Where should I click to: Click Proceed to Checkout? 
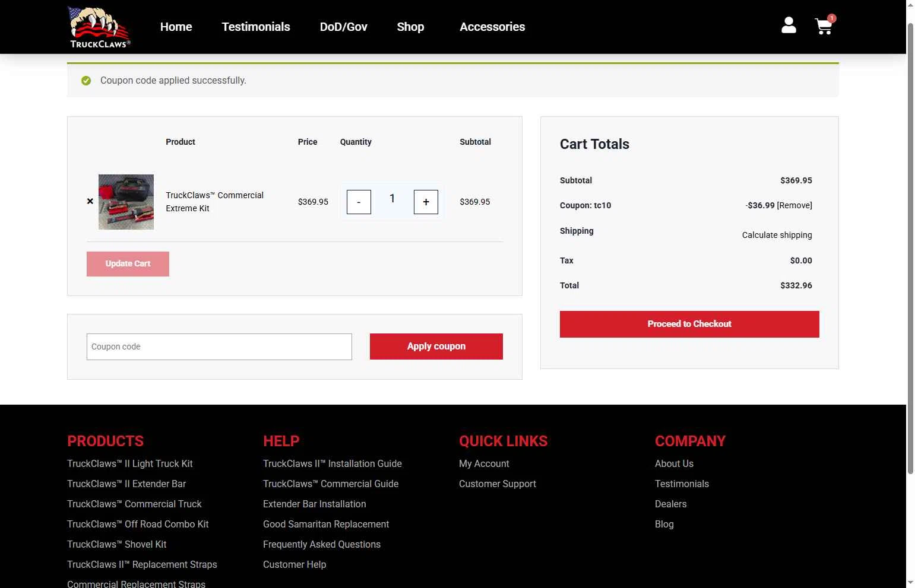pos(689,324)
